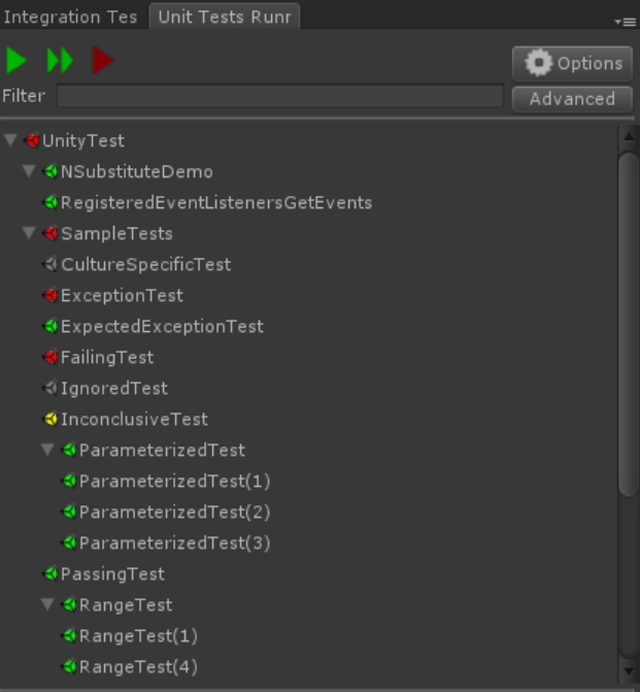This screenshot has width=640, height=692.
Task: Click the red status icon beside ExceptionTest
Action: click(50, 296)
